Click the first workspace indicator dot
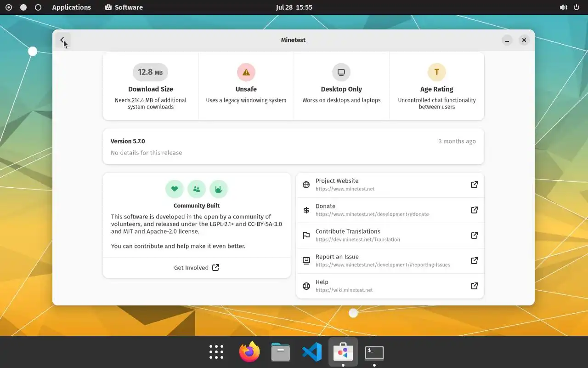The width and height of the screenshot is (588, 368). point(9,7)
